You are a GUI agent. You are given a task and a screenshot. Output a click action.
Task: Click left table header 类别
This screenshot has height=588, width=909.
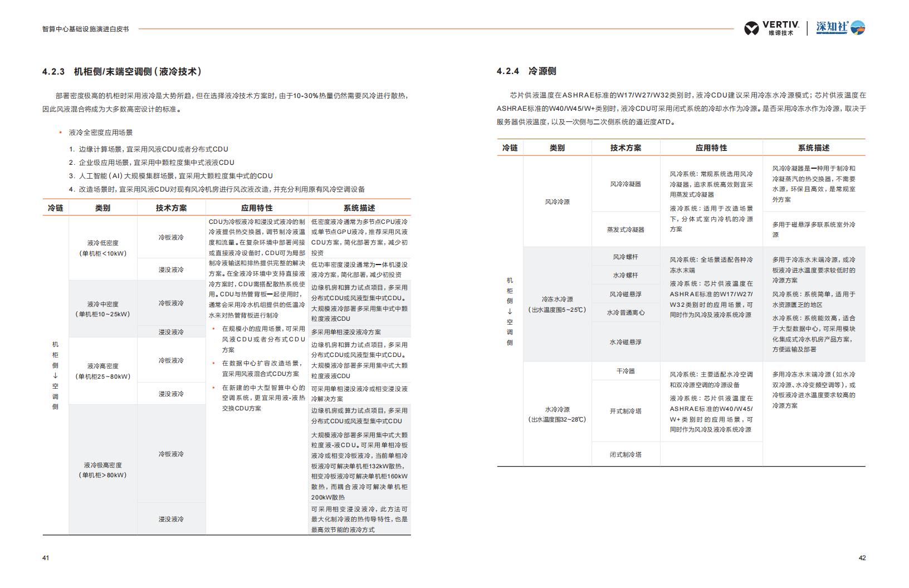tap(102, 208)
